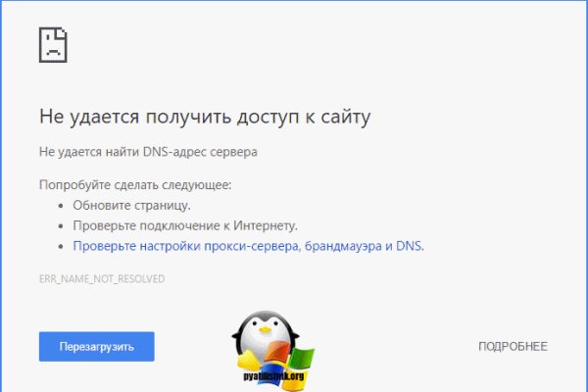This screenshot has height=392, width=588.
Task: Click the sad page error icon
Action: click(x=53, y=44)
